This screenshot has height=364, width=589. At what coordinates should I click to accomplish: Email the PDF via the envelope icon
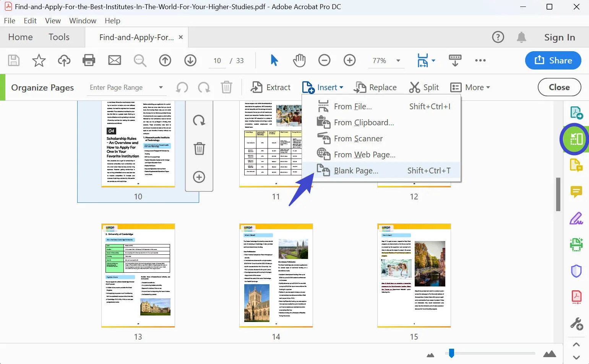115,60
